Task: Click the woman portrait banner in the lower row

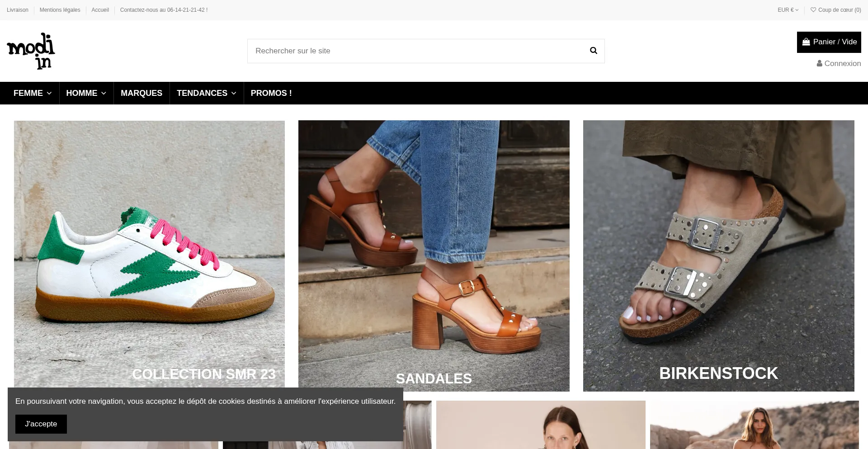Action: tap(541, 425)
